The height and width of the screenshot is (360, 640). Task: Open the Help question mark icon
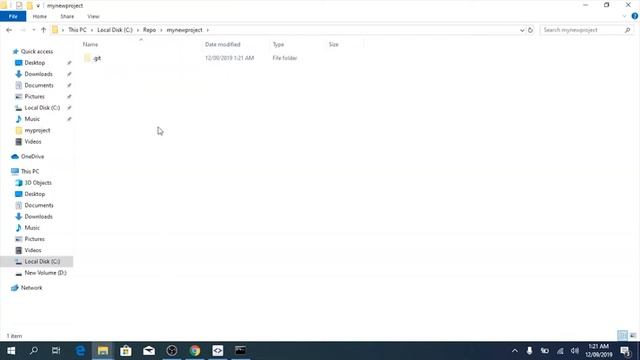(635, 16)
